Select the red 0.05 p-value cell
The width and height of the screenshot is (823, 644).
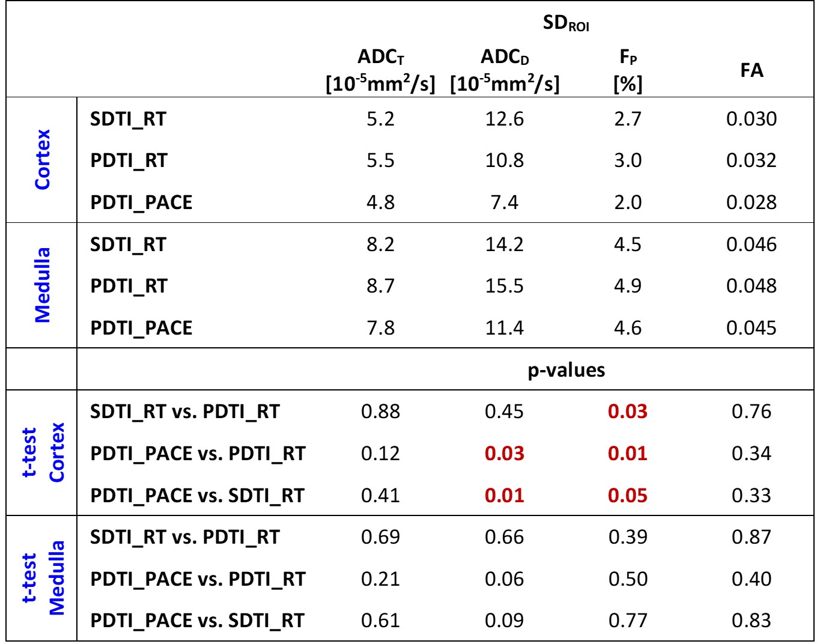[x=628, y=496]
